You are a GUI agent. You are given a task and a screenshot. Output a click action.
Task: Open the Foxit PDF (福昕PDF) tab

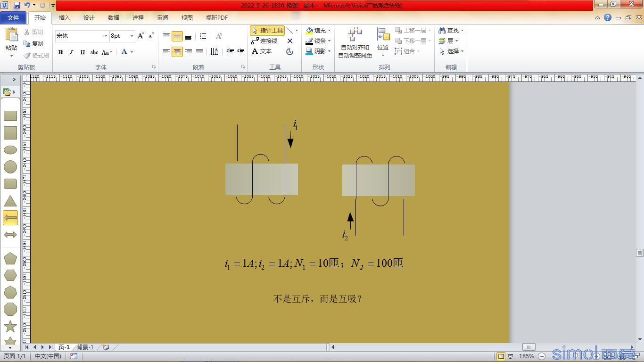click(216, 17)
